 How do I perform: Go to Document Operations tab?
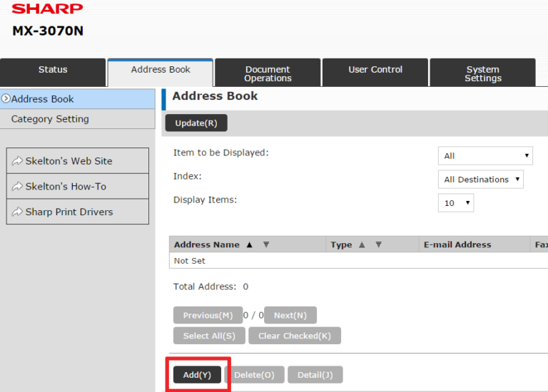tap(268, 73)
